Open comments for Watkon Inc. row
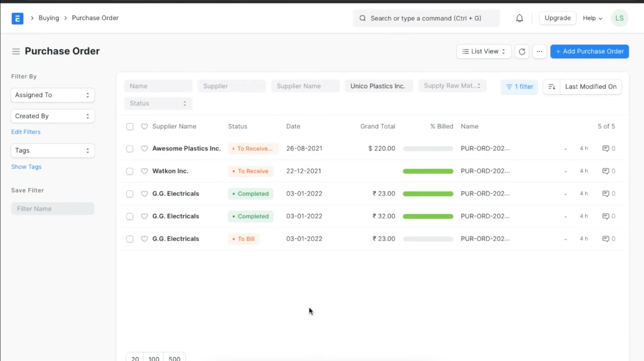Image resolution: width=644 pixels, height=361 pixels. (x=609, y=171)
